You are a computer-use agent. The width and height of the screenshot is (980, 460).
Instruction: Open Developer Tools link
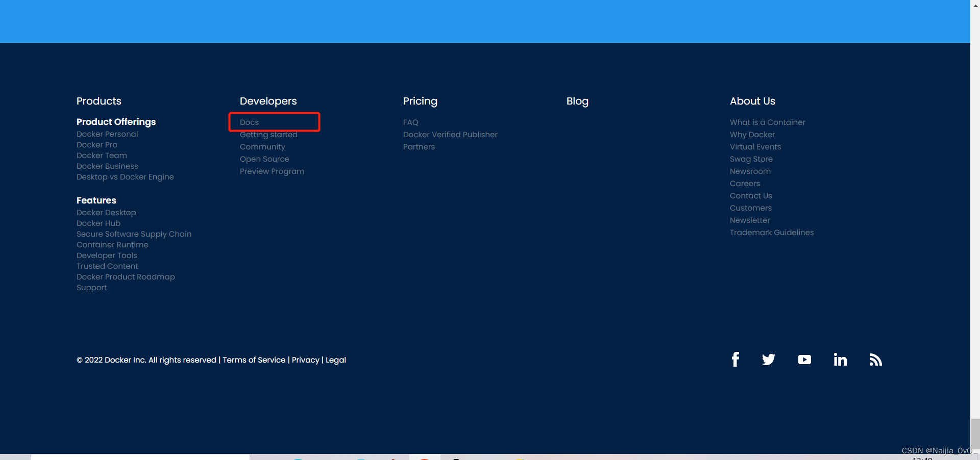(107, 255)
